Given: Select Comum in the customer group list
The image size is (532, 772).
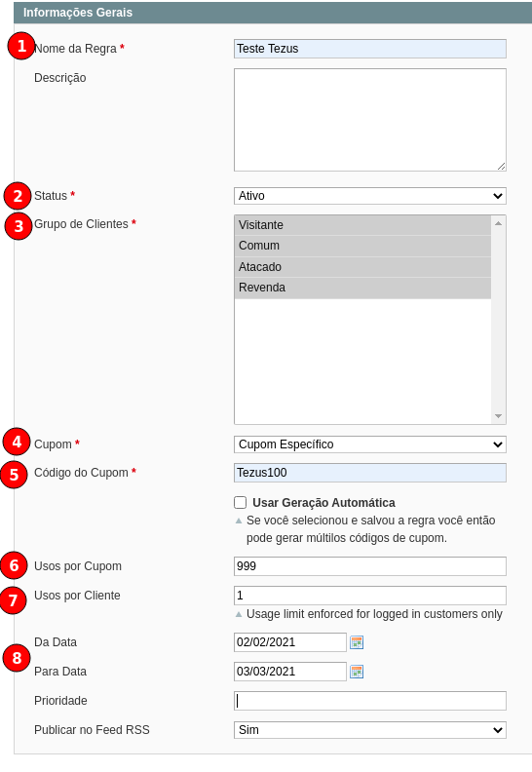Looking at the screenshot, I should point(363,246).
